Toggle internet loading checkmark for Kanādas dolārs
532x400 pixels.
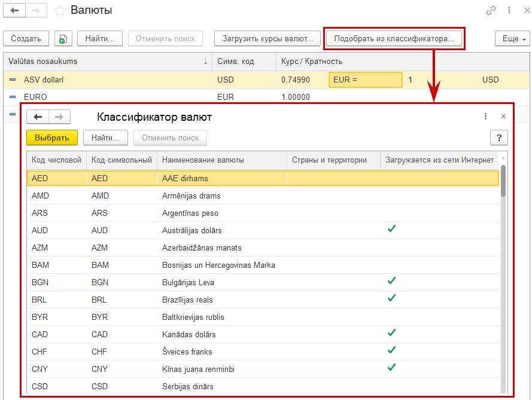coord(392,332)
